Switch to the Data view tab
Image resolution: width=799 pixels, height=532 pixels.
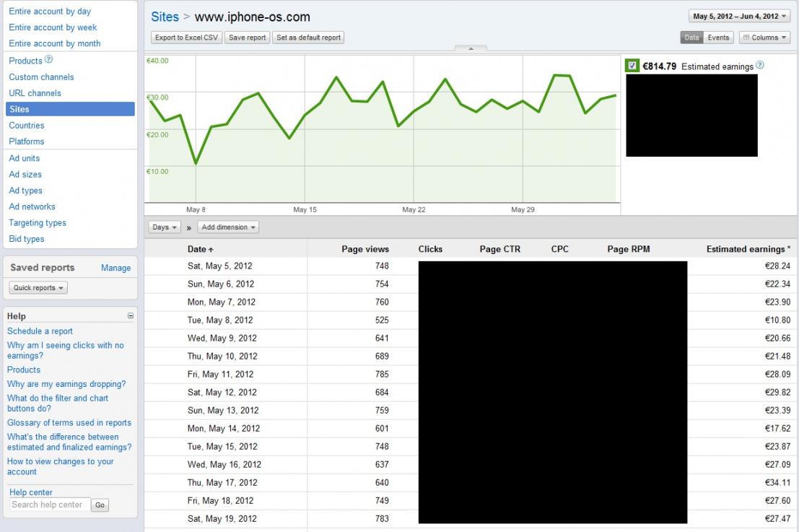(691, 38)
